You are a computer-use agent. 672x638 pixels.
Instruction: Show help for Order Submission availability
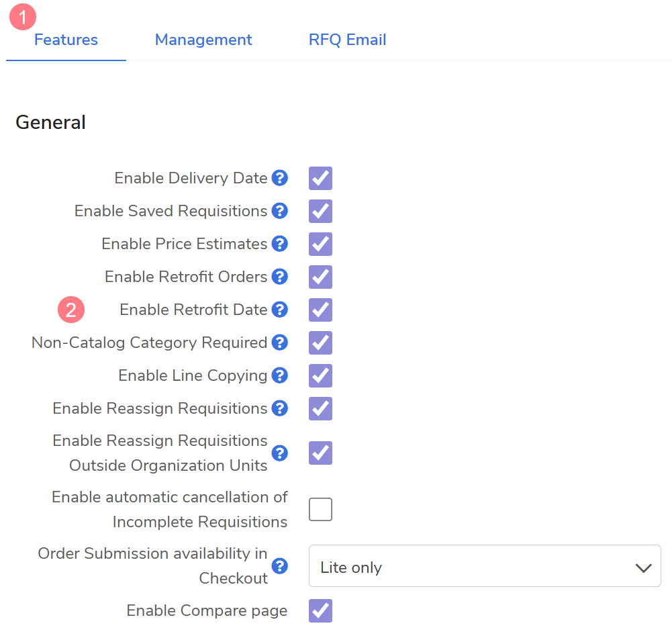click(x=280, y=566)
